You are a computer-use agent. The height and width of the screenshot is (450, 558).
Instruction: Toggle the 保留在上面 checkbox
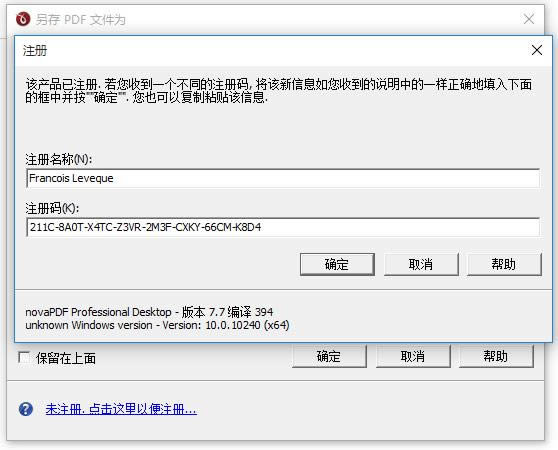coord(24,358)
